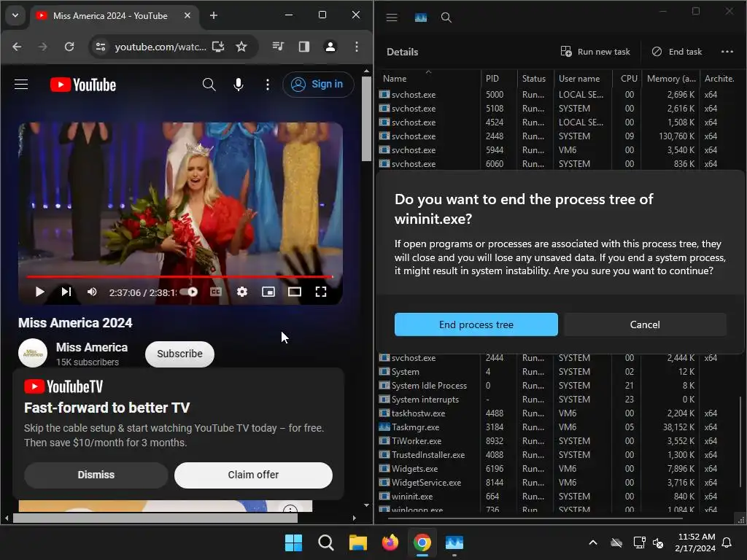Open a new Chrome tab

coord(214,15)
